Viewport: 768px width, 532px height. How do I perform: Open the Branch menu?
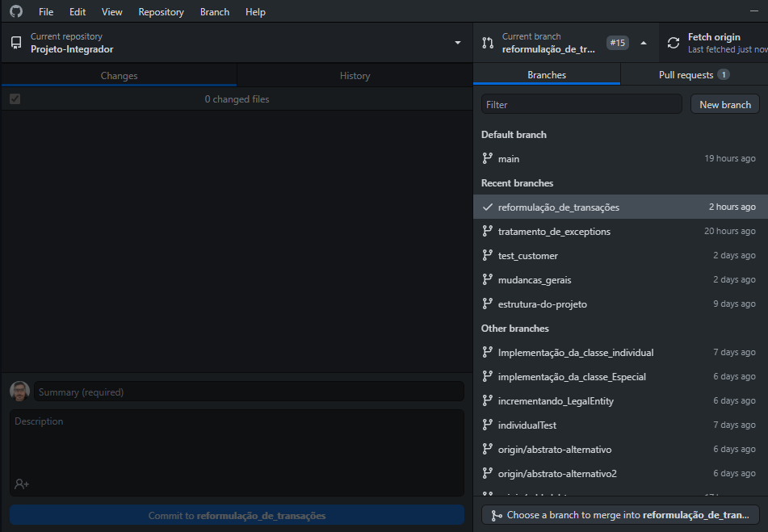tap(214, 11)
